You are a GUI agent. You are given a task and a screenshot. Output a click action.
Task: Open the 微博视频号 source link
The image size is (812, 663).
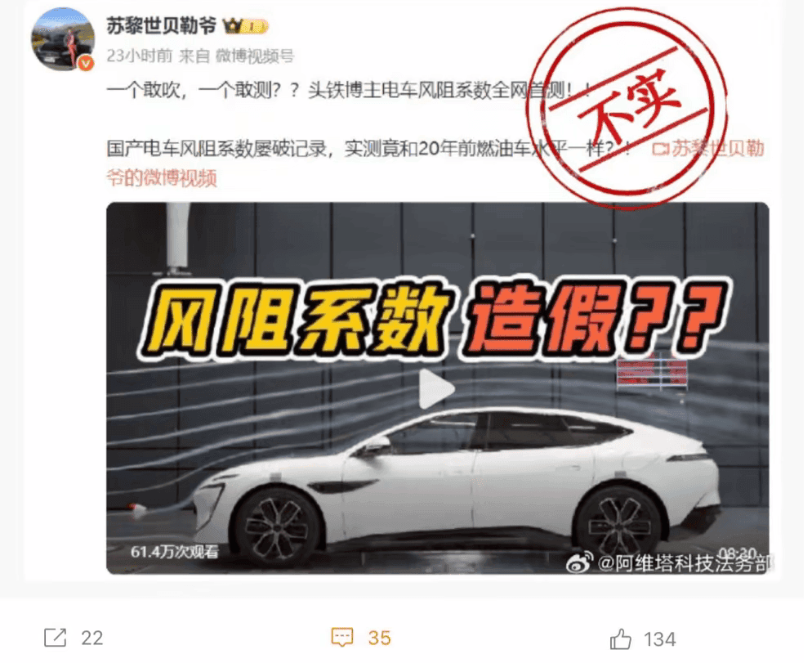click(x=255, y=56)
